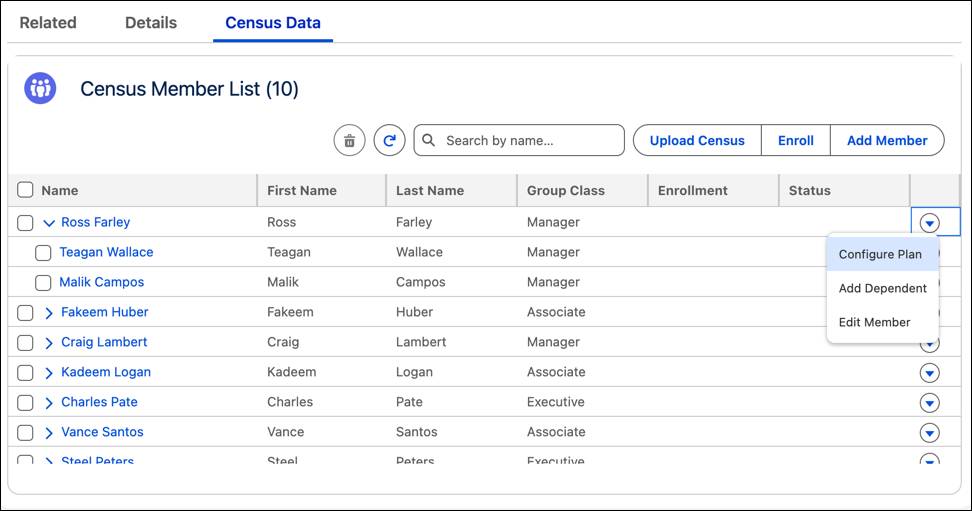
Task: Choose Add Dependent from the menu
Action: [x=883, y=288]
